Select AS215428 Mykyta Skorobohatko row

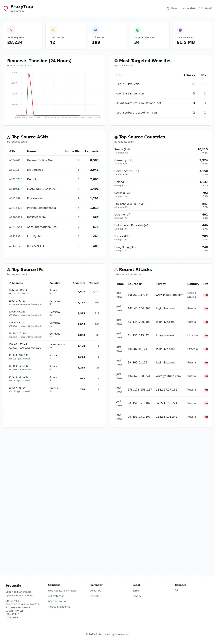pyautogui.click(x=54, y=208)
